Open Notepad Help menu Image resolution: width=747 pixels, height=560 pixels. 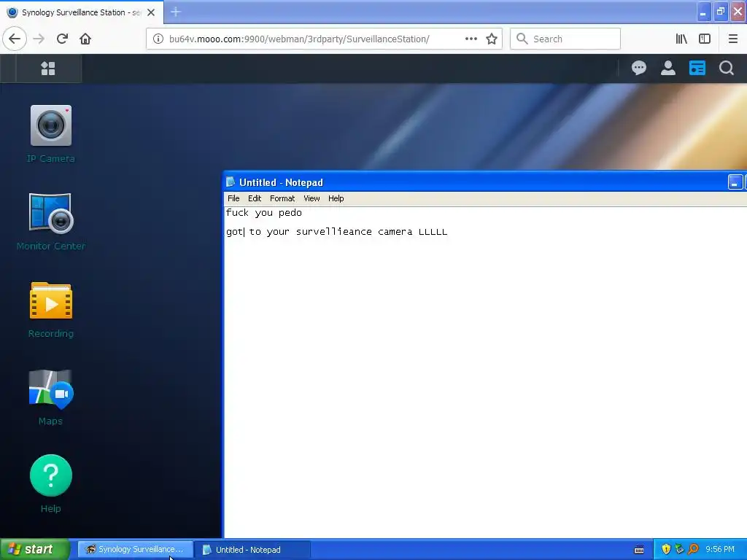pos(336,198)
